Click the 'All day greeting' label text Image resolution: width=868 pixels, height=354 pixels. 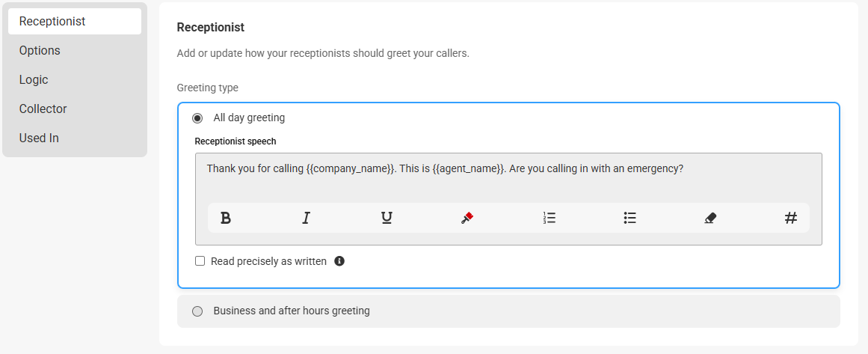tap(249, 118)
